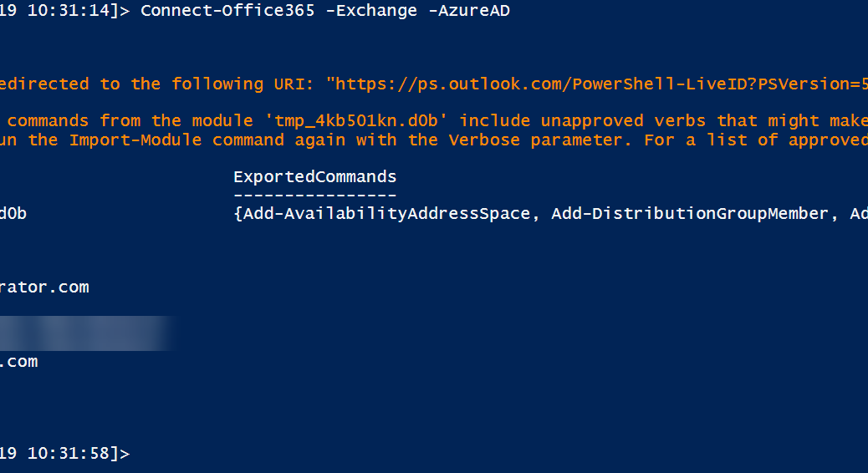The height and width of the screenshot is (473, 868).
Task: Click the 'following URI:' warning text
Action: [243, 84]
